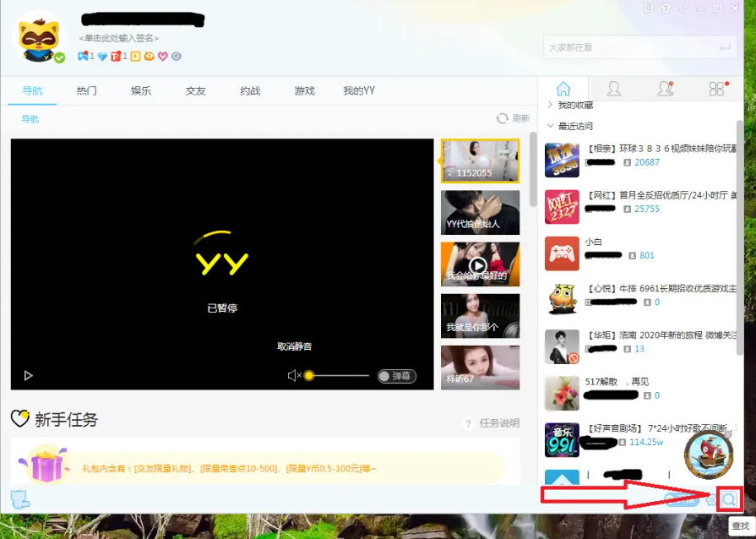Image resolution: width=756 pixels, height=539 pixels.
Task: Switch to the 热门 tab
Action: (86, 90)
